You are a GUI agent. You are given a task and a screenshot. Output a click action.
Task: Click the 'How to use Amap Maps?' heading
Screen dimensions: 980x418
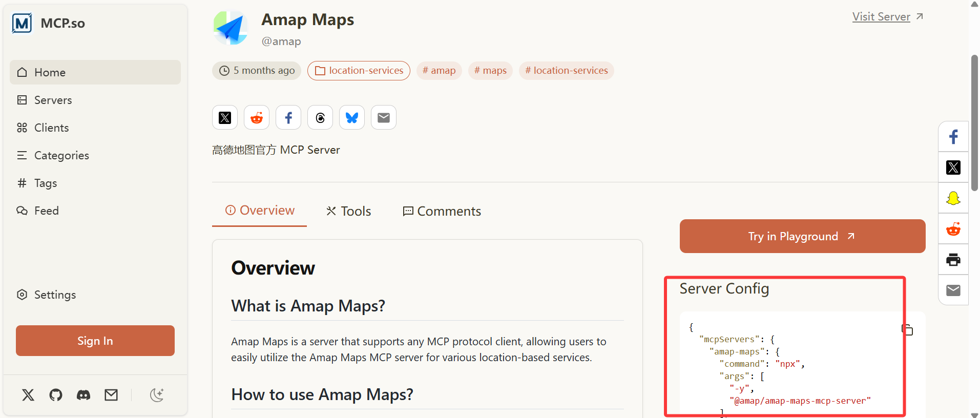(322, 394)
